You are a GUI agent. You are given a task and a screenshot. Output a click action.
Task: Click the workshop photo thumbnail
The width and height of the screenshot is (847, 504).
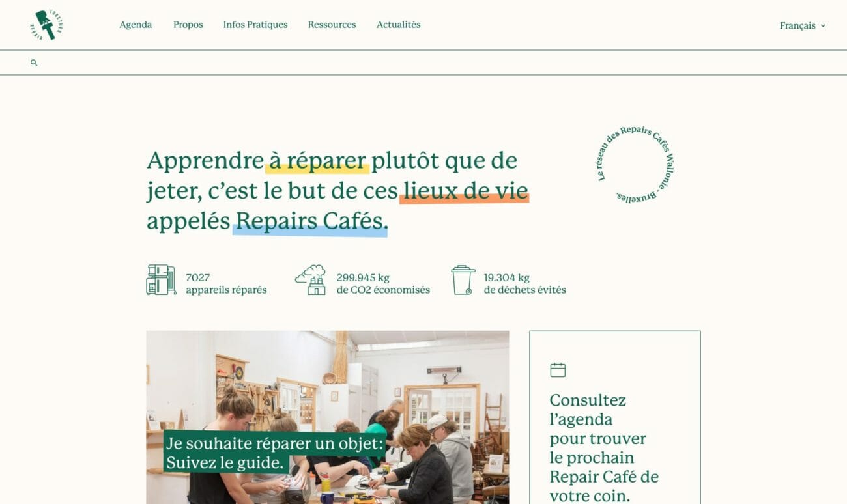pos(328,417)
